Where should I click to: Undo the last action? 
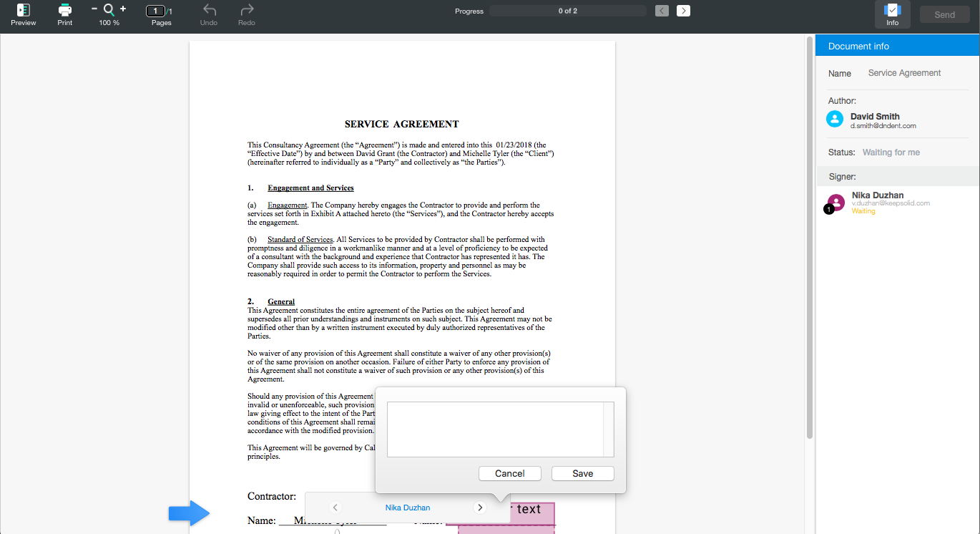pyautogui.click(x=209, y=10)
